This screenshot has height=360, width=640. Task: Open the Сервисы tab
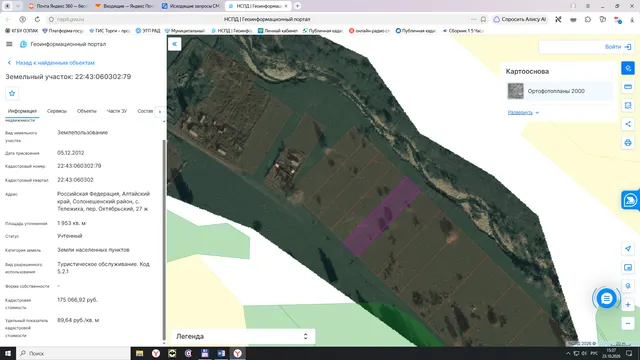(57, 111)
